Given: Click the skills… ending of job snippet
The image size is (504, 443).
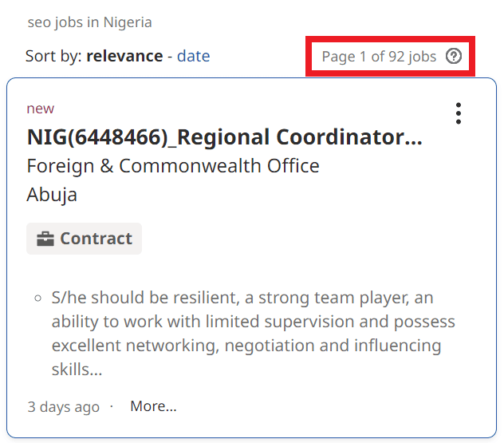Looking at the screenshot, I should [x=77, y=370].
